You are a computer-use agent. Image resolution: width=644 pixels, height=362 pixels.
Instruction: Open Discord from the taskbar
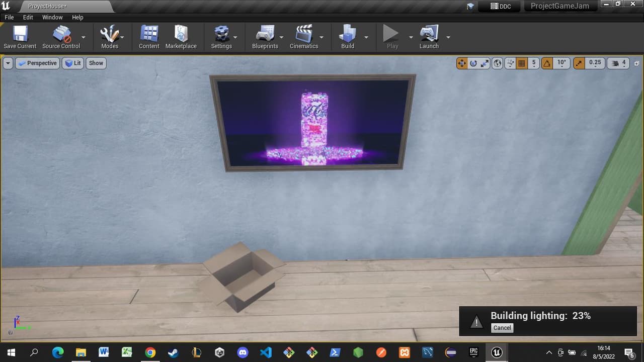click(243, 352)
